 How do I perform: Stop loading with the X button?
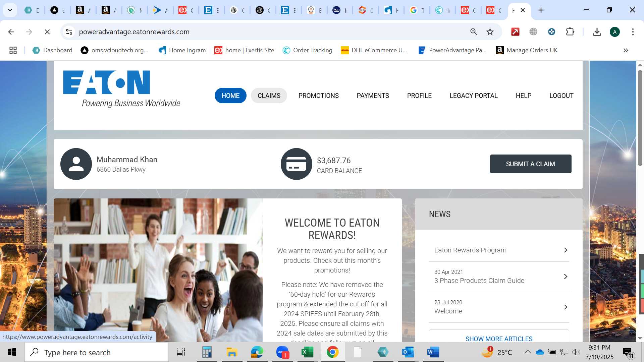pos(47,32)
